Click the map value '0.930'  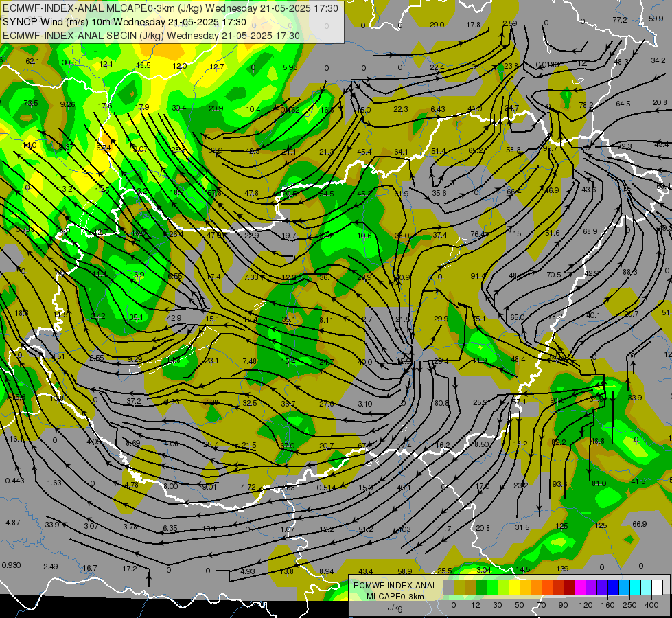point(11,565)
